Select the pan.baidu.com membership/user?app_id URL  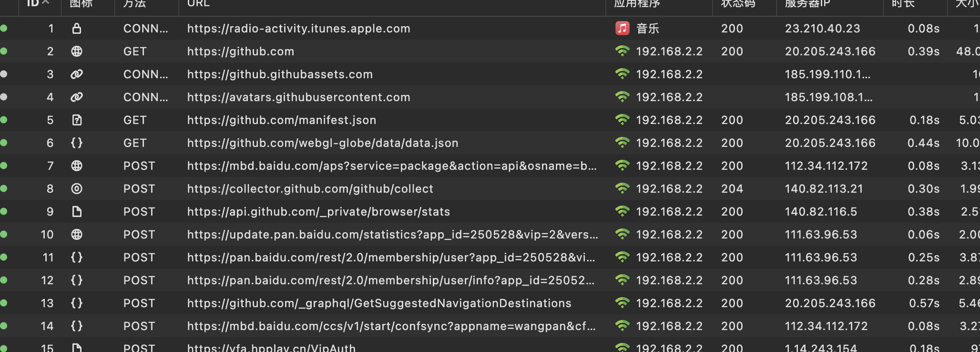click(x=391, y=258)
